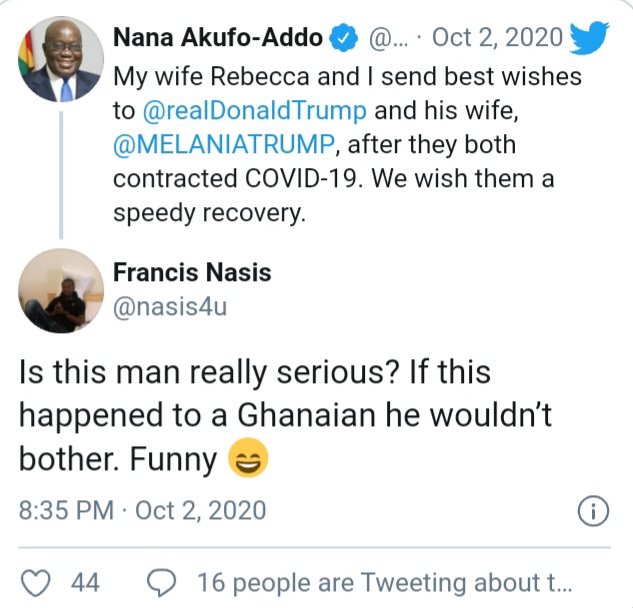Viewport: 633px width, 608px height.
Task: Click the reply speech bubble icon
Action: [161, 582]
